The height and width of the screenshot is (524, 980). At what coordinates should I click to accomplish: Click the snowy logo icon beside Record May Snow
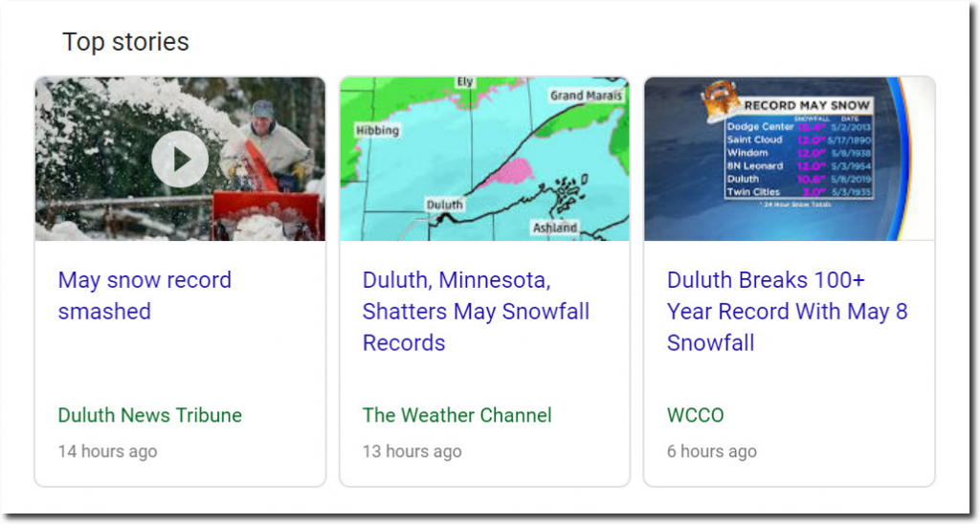(x=720, y=102)
